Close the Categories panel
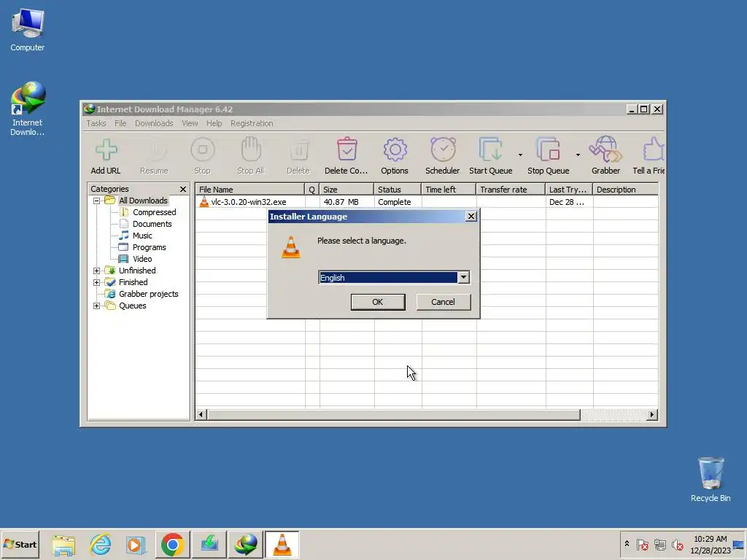The image size is (747, 560). point(183,190)
